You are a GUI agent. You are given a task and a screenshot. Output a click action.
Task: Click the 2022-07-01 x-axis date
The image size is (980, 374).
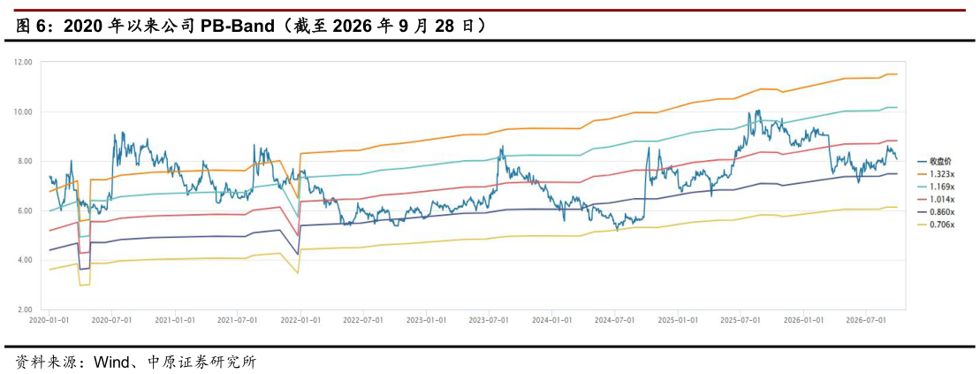[363, 319]
